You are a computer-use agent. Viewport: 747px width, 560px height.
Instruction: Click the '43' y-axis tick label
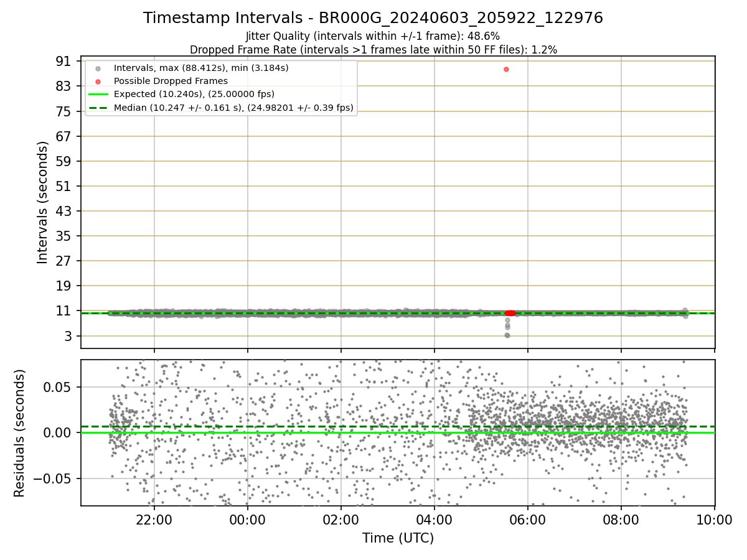(63, 211)
